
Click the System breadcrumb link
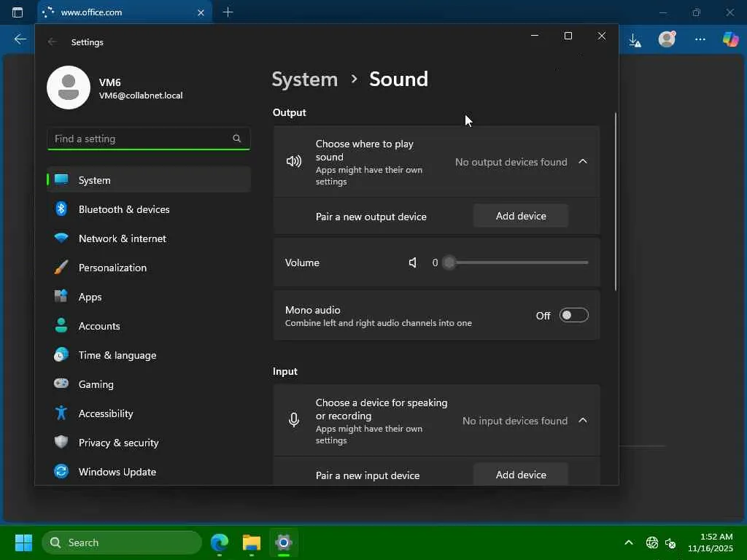tap(304, 79)
